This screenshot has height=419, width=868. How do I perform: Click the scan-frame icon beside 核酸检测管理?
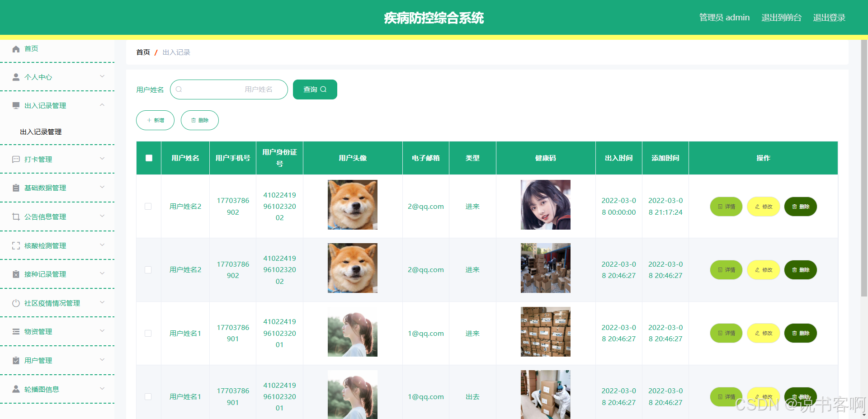click(x=16, y=245)
